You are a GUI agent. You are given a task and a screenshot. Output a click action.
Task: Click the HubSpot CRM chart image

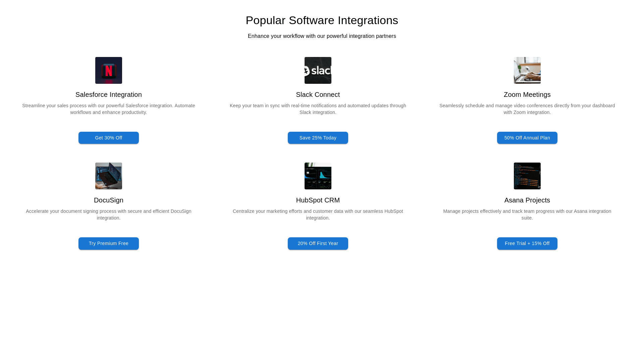pos(318,176)
